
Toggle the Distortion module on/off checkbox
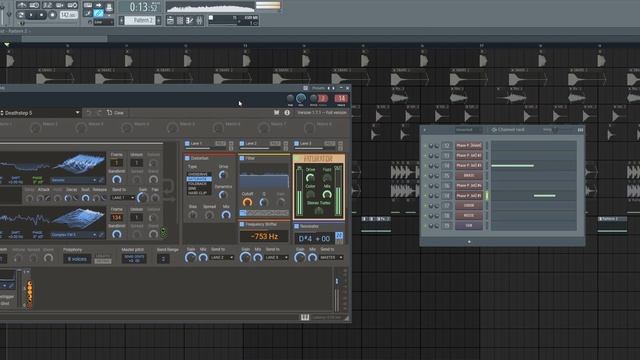187,158
